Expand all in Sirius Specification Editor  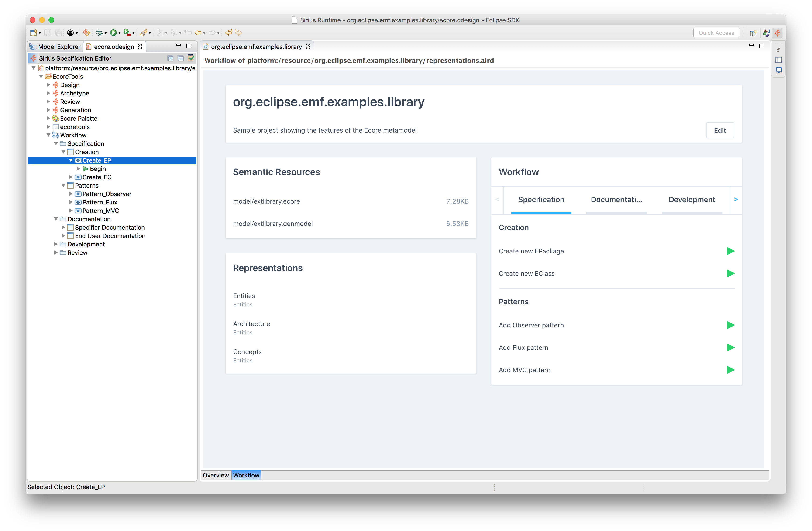171,59
